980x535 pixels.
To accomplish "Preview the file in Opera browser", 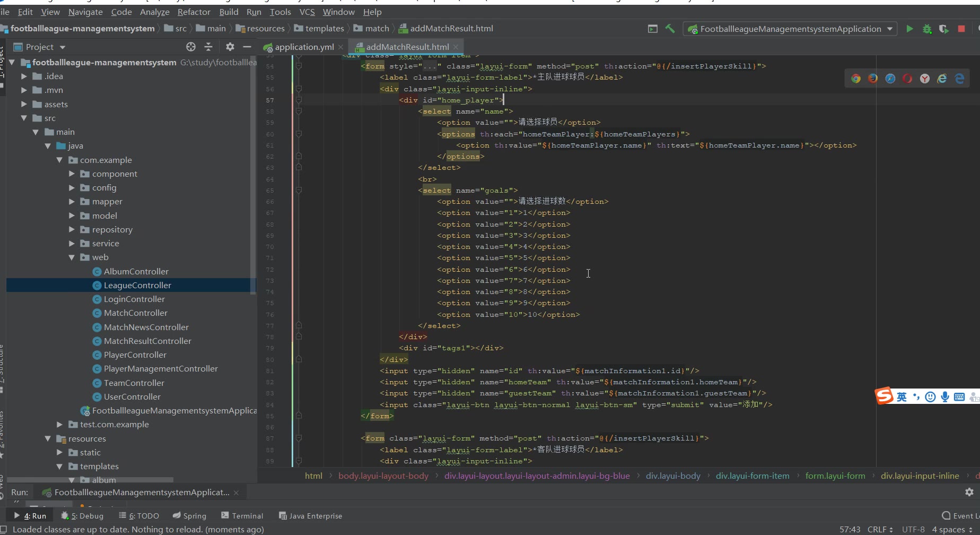I will (907, 79).
